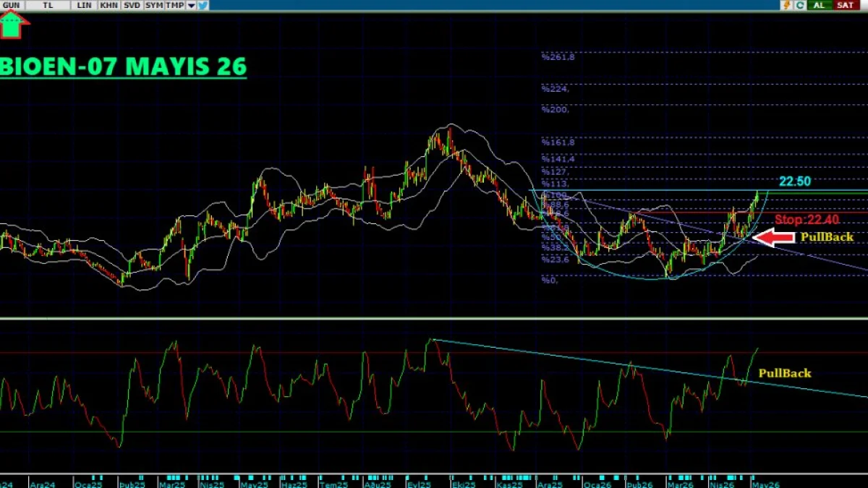Select the %38,2 Fibonacci level label
The image size is (868, 488).
(x=555, y=247)
